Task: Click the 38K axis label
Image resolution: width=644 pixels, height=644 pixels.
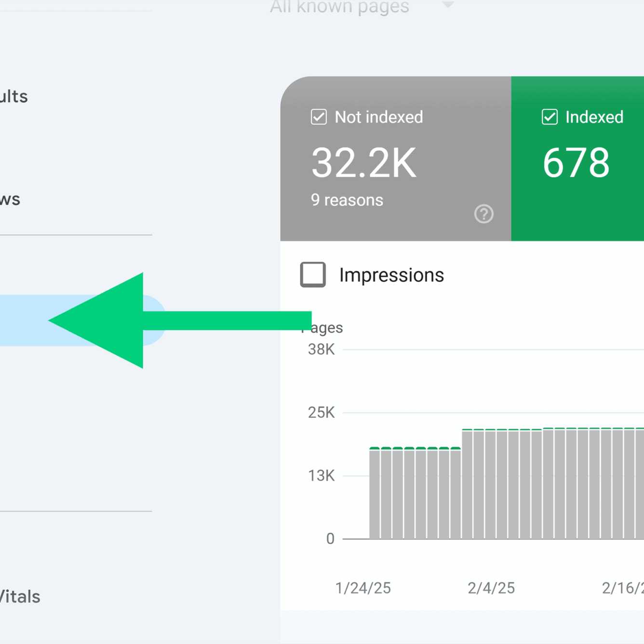Action: 321,349
